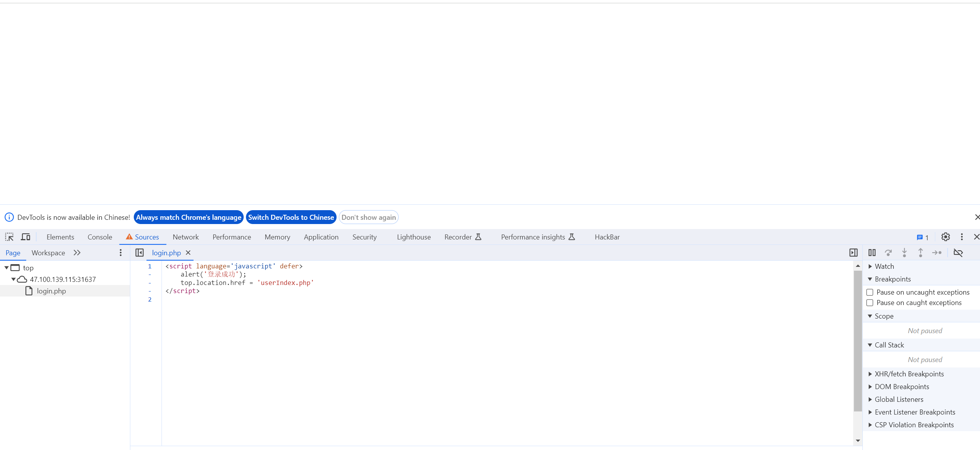Activate the inspect element picker icon
980x450 pixels.
click(x=9, y=237)
